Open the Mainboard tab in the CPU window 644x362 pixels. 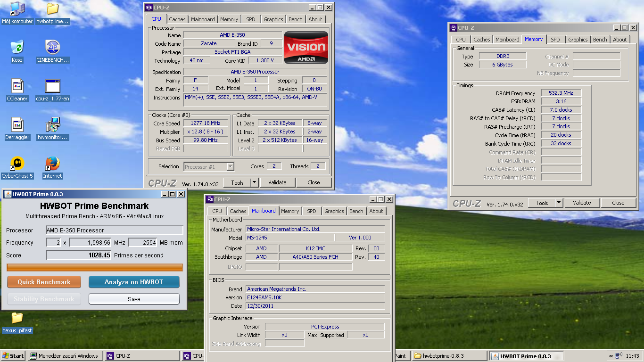coord(203,19)
